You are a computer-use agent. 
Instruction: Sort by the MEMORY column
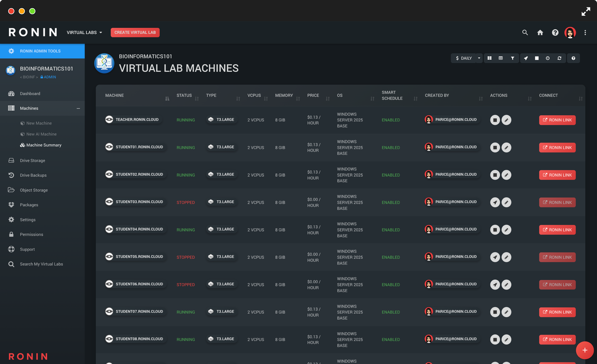(298, 99)
